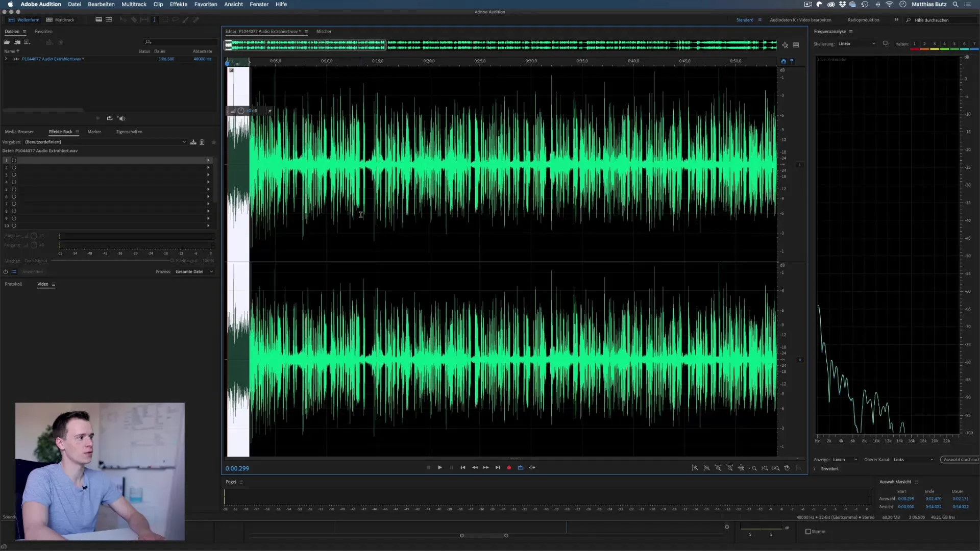Click the Dateien panel search field
Image resolution: width=980 pixels, height=551 pixels.
[x=181, y=42]
